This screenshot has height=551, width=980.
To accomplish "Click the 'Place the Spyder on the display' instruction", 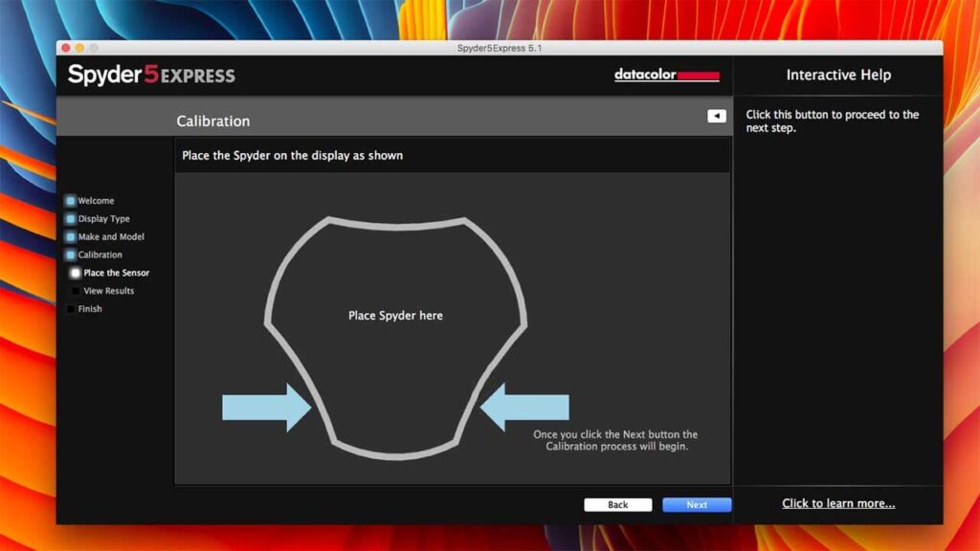I will (293, 156).
